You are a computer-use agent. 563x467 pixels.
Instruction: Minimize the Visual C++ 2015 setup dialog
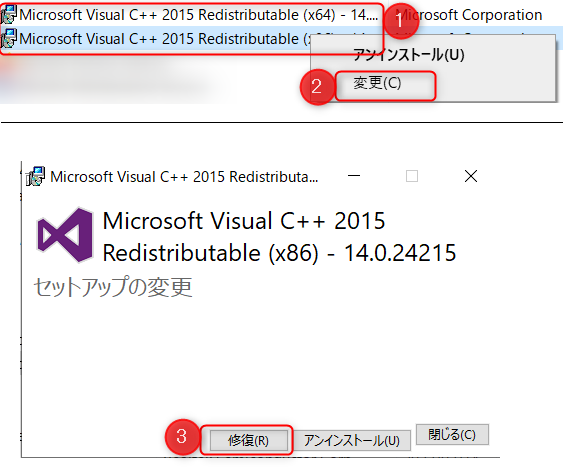tap(354, 176)
